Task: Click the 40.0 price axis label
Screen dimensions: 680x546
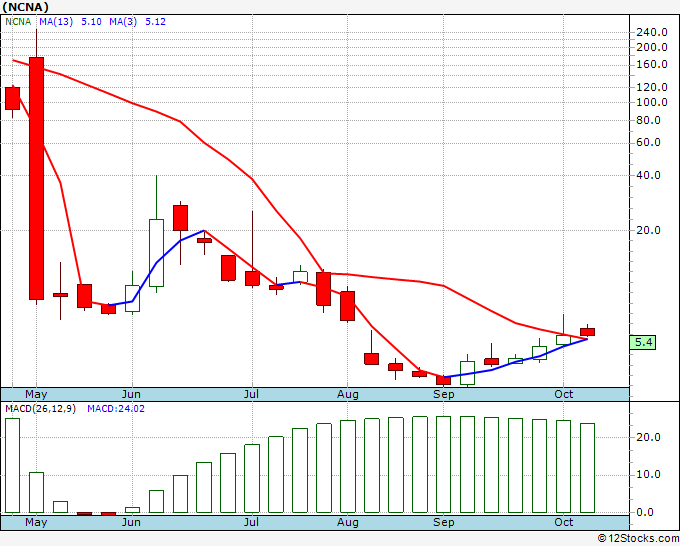Action: 648,175
